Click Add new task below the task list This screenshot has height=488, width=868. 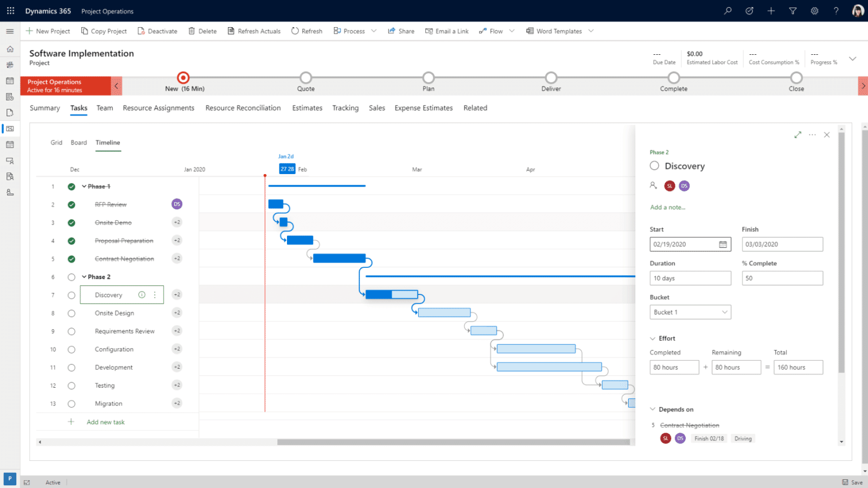105,422
